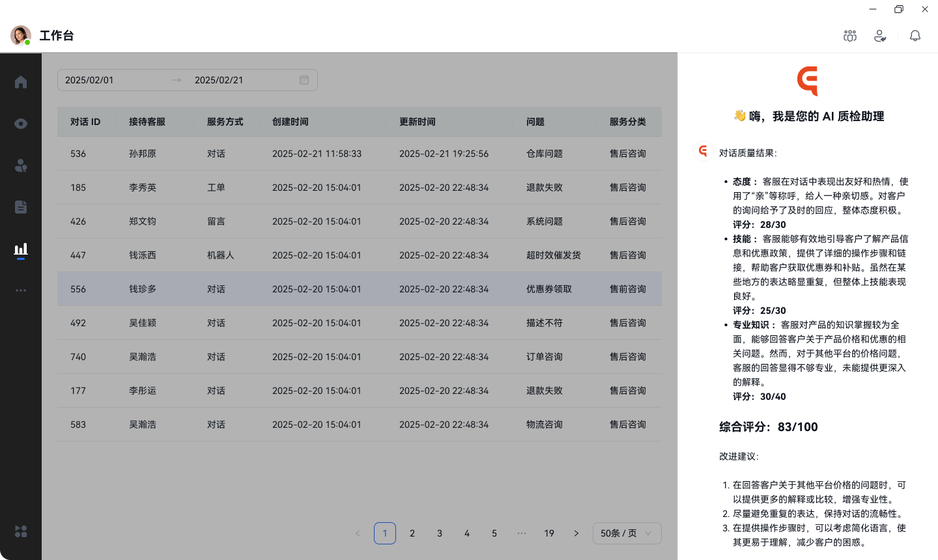Open the eye monitoring icon in sidebar
Viewport: 938px width, 560px height.
click(21, 124)
